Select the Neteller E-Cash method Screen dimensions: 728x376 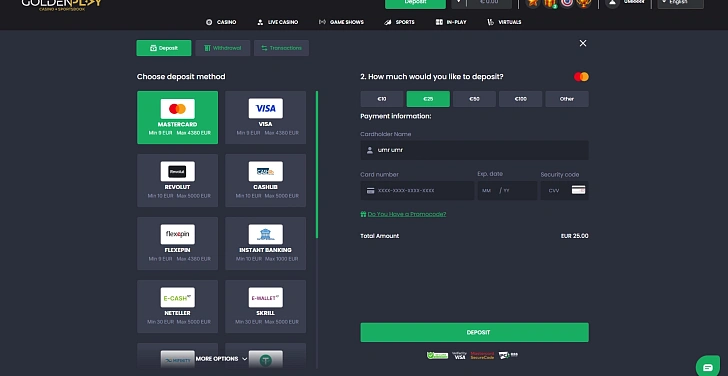[x=177, y=306]
